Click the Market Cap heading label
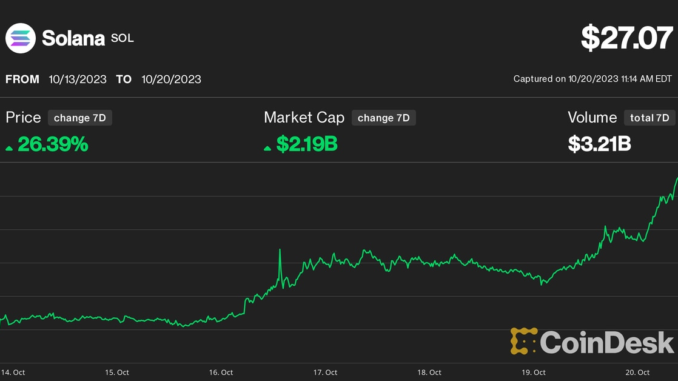Screen dimensions: 678x381 pos(304,118)
